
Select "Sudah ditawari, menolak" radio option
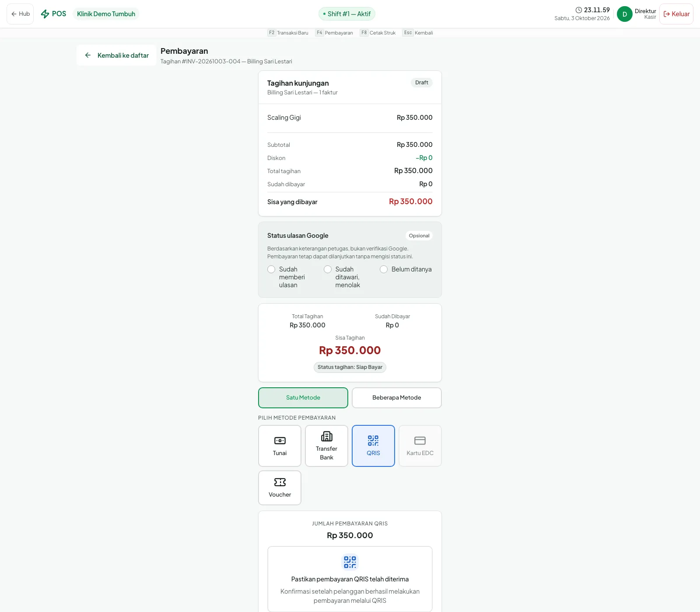pyautogui.click(x=328, y=269)
